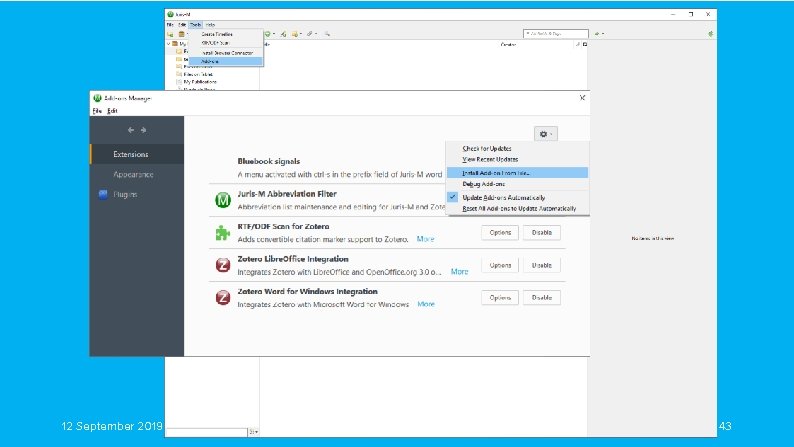794x447 pixels.
Task: Click the Add Item by Identifier wand icon
Action: (x=283, y=34)
